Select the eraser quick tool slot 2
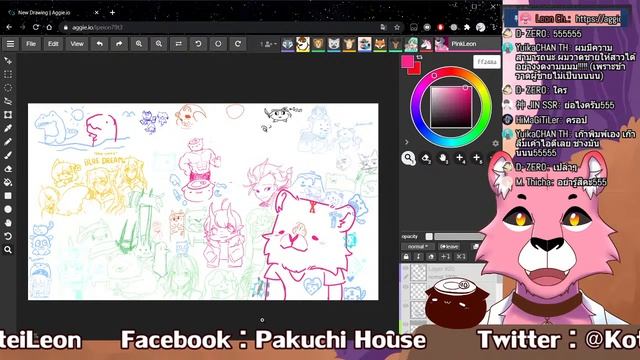The height and width of the screenshot is (360, 640). [426, 158]
